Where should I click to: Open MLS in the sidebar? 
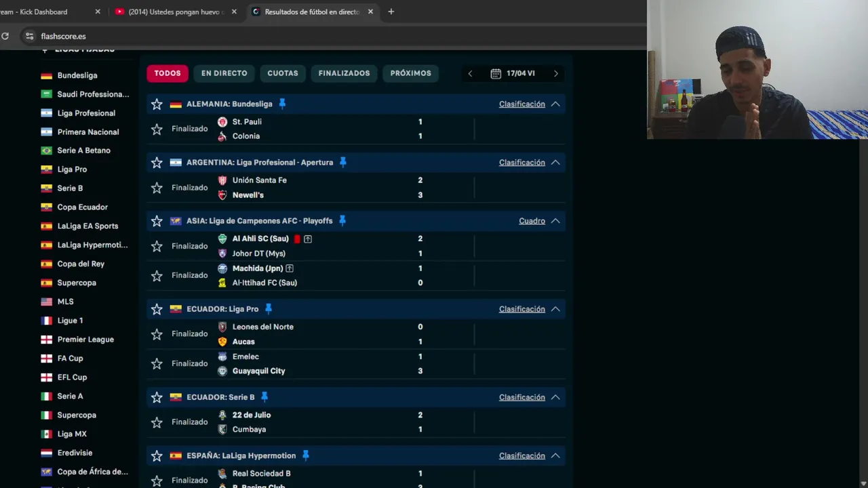tap(65, 302)
